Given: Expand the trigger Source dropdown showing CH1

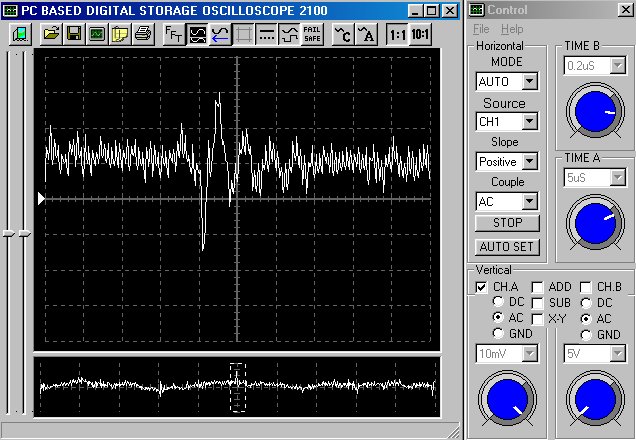Looking at the screenshot, I should coord(529,121).
